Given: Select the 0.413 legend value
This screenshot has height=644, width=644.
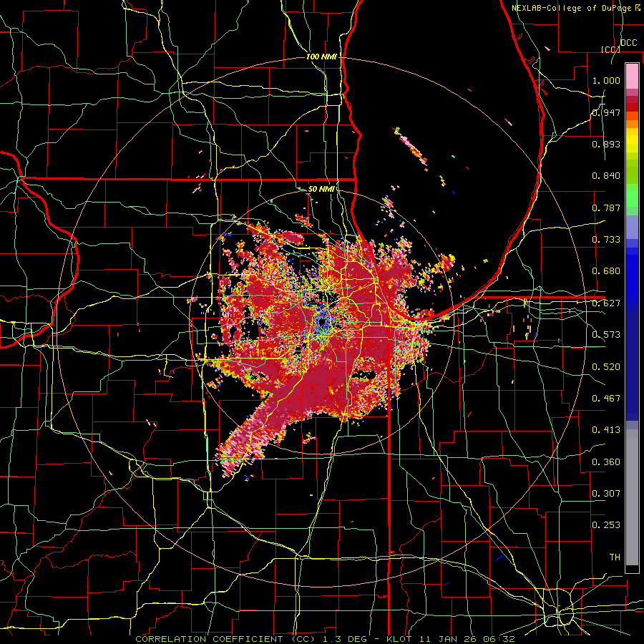Looking at the screenshot, I should (606, 430).
